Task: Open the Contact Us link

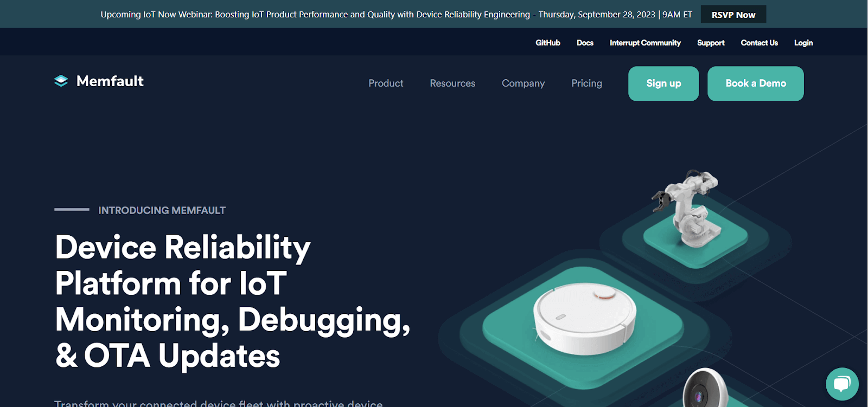Action: coord(759,43)
